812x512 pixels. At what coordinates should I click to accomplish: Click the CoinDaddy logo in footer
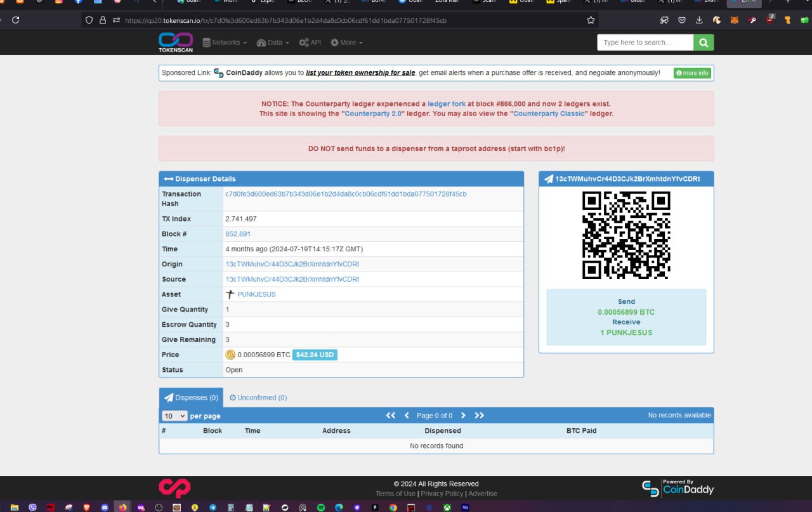coord(678,488)
